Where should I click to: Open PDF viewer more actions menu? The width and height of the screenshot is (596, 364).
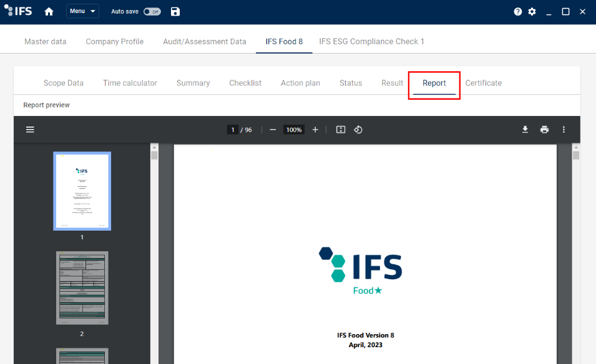(x=564, y=130)
